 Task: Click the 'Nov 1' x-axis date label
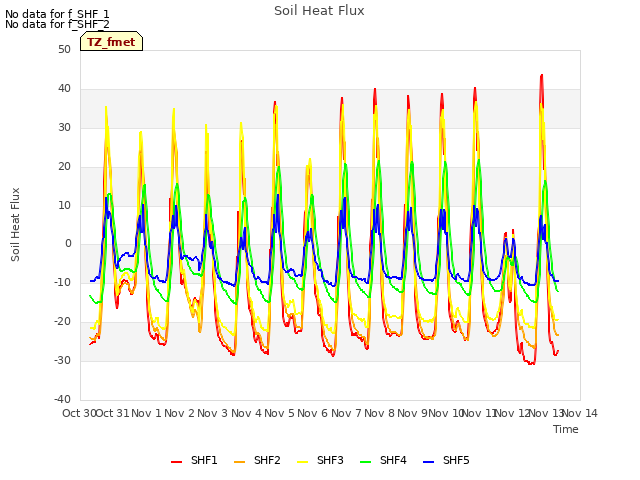click(x=147, y=413)
